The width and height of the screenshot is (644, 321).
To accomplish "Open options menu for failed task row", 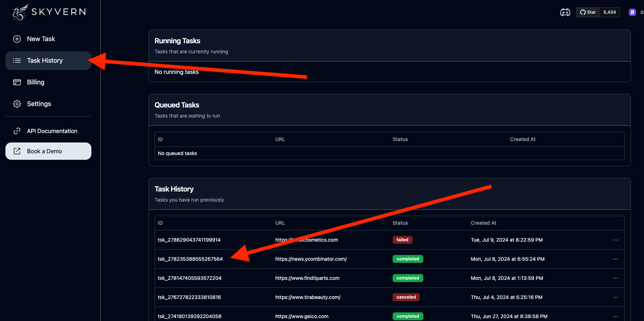I will (615, 240).
